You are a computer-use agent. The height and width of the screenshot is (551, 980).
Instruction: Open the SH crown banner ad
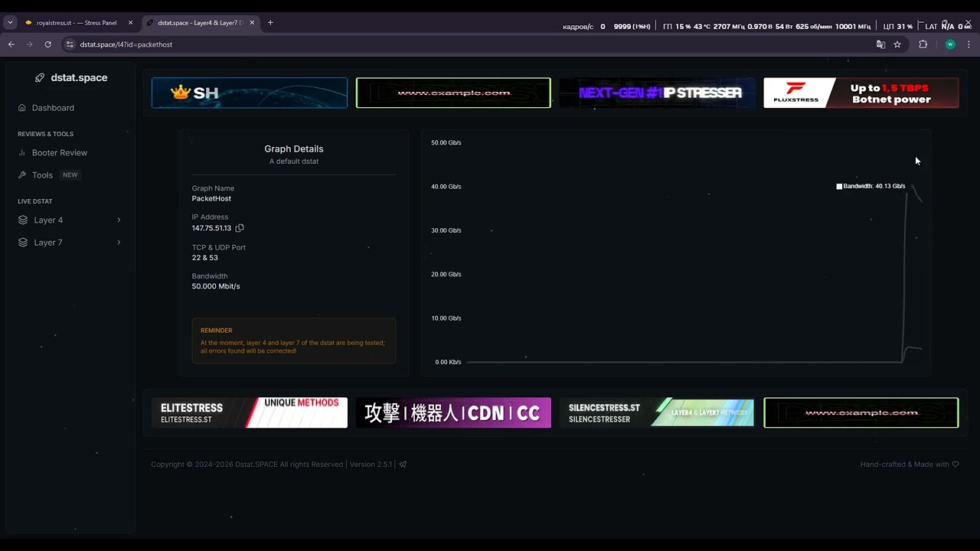coord(250,93)
